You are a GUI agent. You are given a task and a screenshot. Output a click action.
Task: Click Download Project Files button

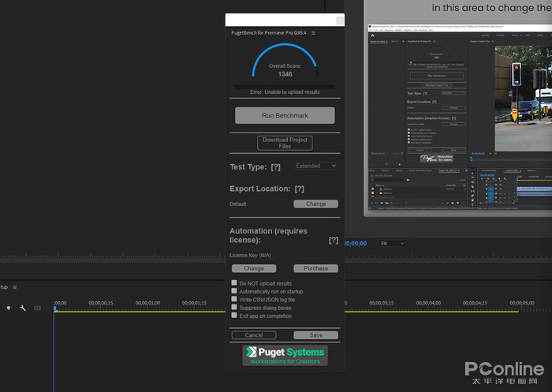pyautogui.click(x=285, y=143)
